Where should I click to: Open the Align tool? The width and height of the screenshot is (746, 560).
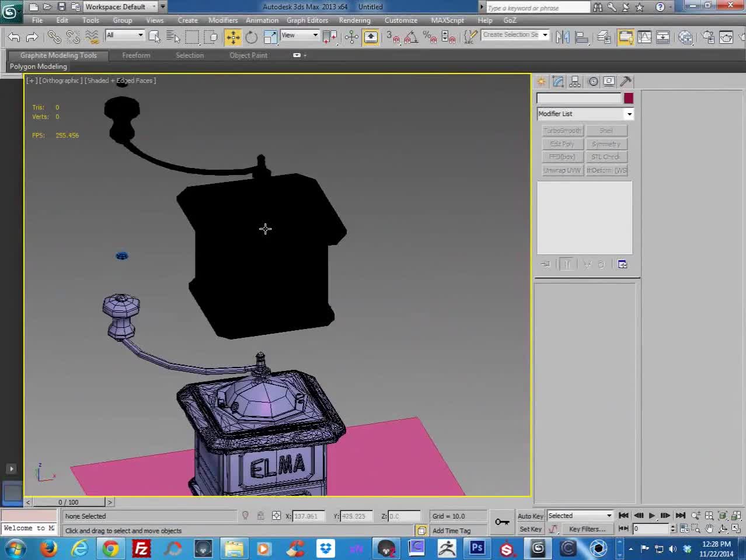click(582, 37)
